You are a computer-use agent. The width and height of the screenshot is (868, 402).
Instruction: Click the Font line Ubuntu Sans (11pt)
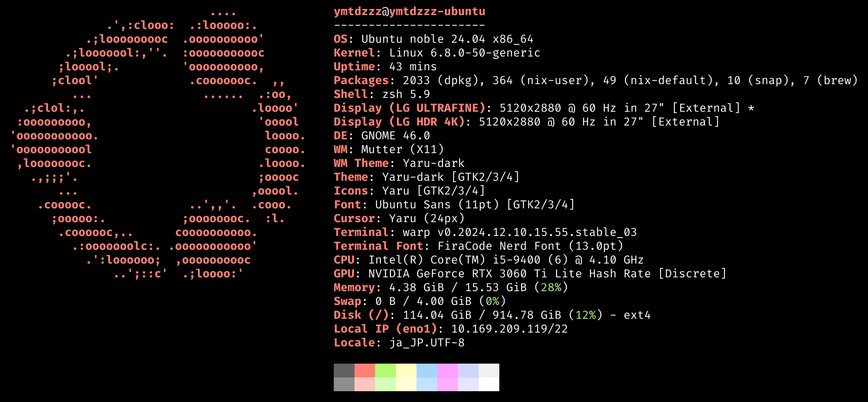click(454, 205)
